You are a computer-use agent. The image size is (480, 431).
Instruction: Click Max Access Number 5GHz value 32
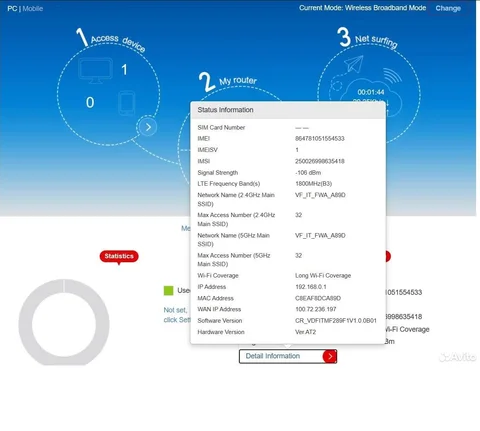tap(298, 256)
